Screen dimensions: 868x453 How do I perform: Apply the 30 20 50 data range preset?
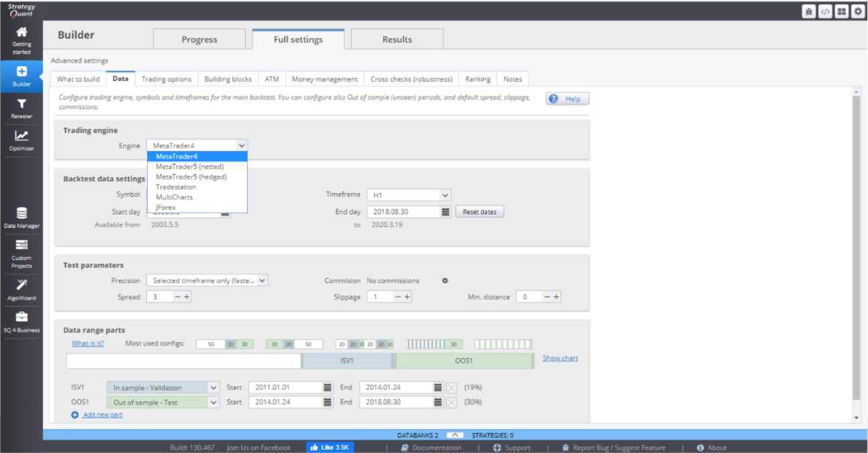pyautogui.click(x=294, y=344)
